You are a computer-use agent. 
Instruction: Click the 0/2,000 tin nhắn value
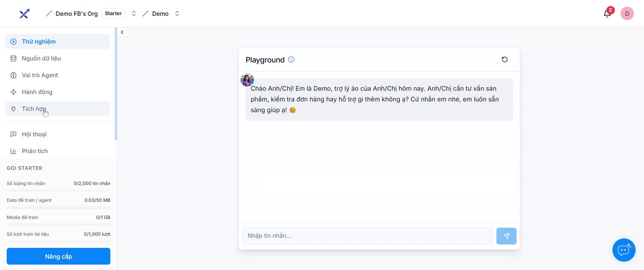click(x=92, y=183)
